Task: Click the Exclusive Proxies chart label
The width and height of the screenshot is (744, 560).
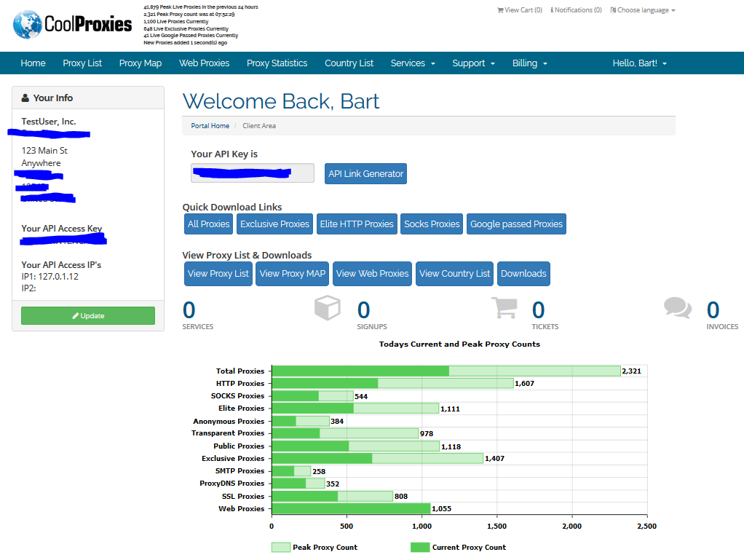Action: (233, 459)
